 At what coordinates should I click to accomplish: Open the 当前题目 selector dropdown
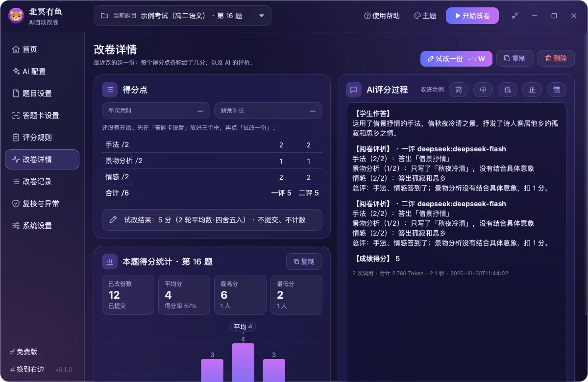click(x=182, y=16)
